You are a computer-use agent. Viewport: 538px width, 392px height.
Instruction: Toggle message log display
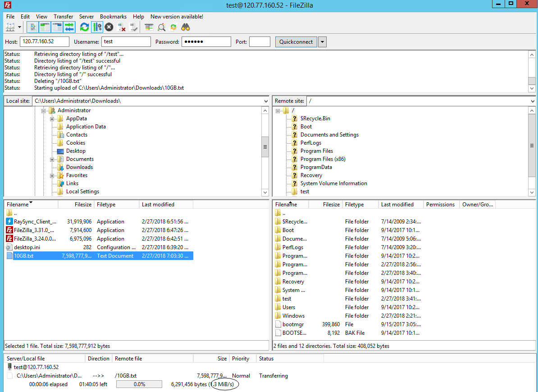click(x=32, y=27)
